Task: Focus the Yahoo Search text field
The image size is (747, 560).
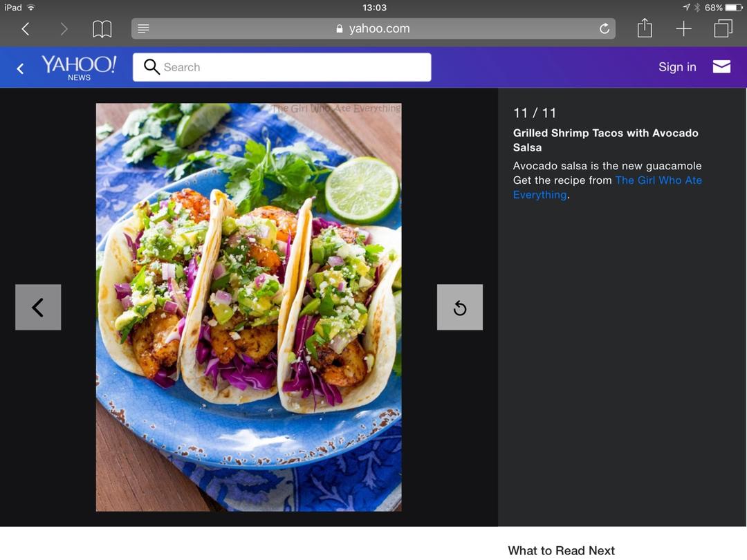Action: pos(290,67)
